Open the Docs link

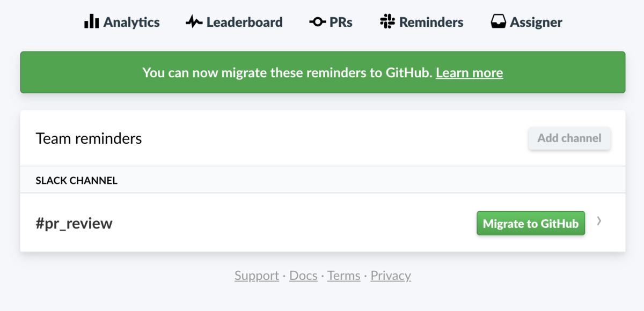point(303,275)
